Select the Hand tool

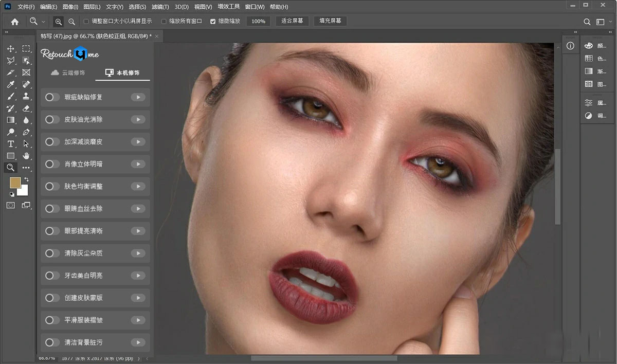[26, 156]
